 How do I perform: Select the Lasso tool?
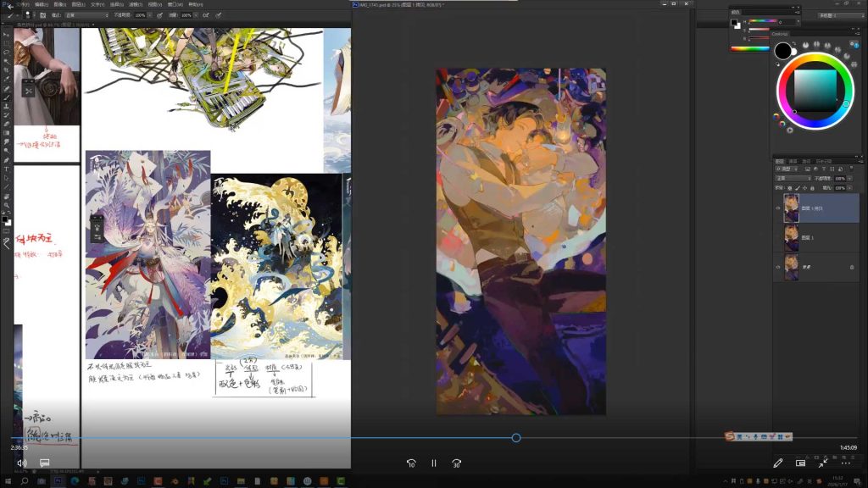coord(7,52)
